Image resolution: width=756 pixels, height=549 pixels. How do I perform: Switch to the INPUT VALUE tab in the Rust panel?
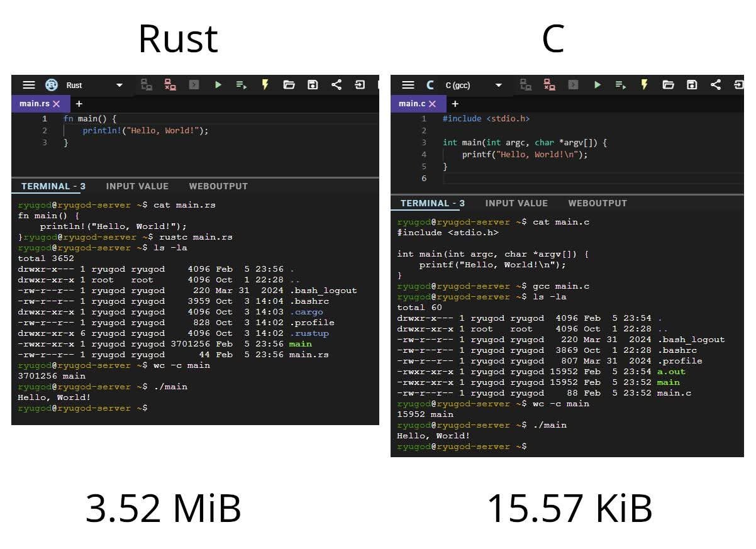[x=137, y=186]
